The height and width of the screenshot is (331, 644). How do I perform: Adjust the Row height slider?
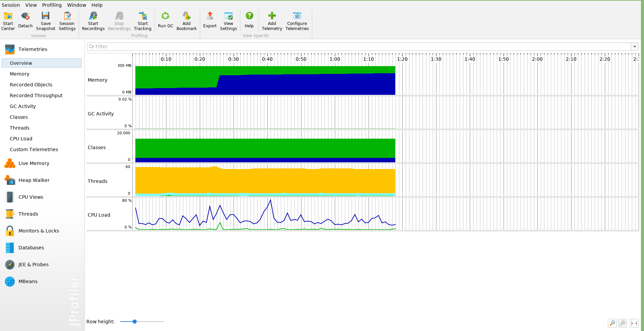tap(135, 322)
